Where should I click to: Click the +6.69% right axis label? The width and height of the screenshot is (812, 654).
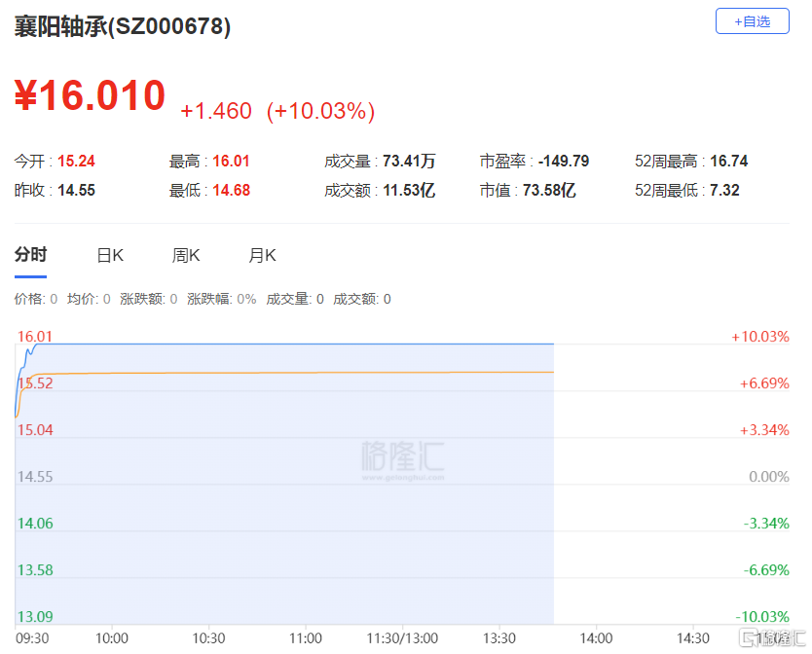[x=764, y=383]
